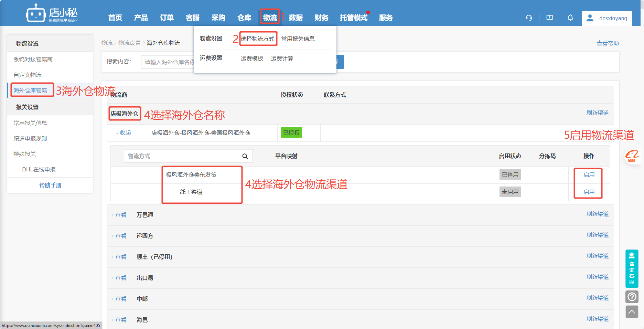Expand the 出口易 row
The height and width of the screenshot is (329, 644).
click(x=118, y=278)
